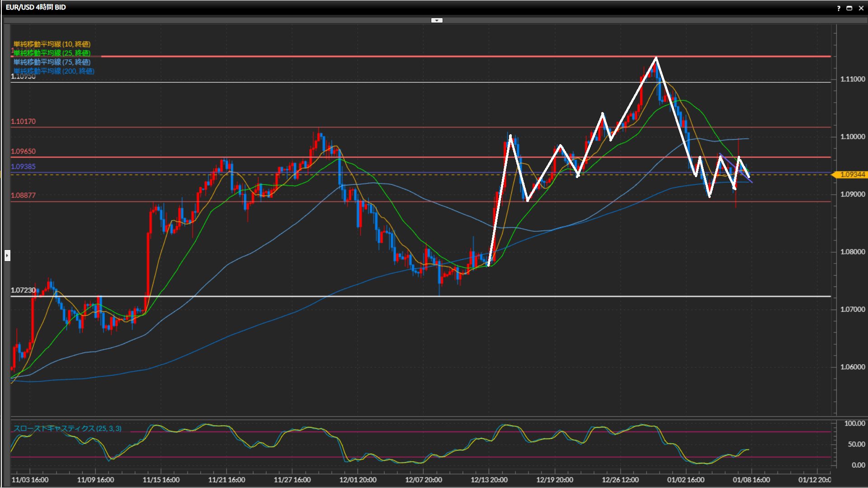Click the EUR/USD 4時間 BID title
Image resolution: width=868 pixels, height=488 pixels.
[36, 7]
